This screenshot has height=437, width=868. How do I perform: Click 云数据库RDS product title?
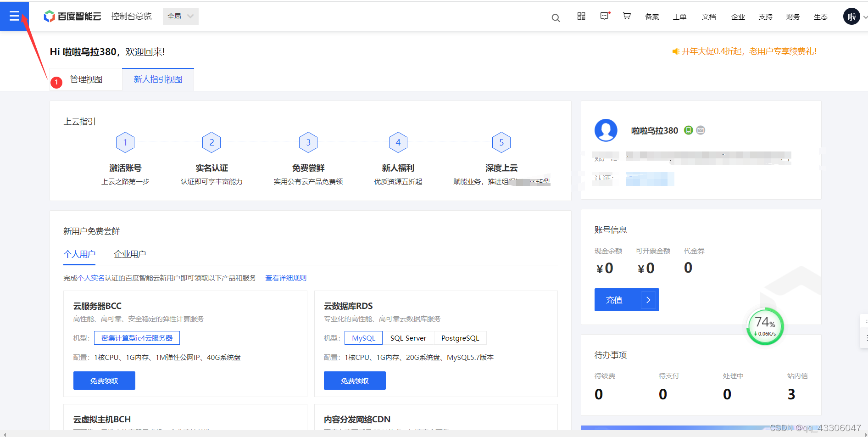coord(348,306)
